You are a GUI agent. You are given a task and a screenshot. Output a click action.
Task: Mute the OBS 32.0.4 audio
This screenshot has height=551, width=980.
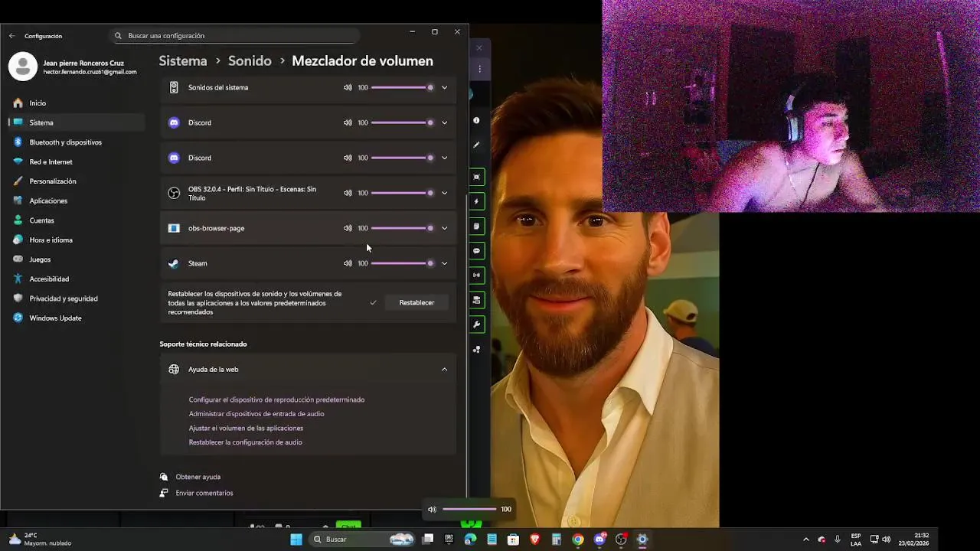pyautogui.click(x=348, y=193)
